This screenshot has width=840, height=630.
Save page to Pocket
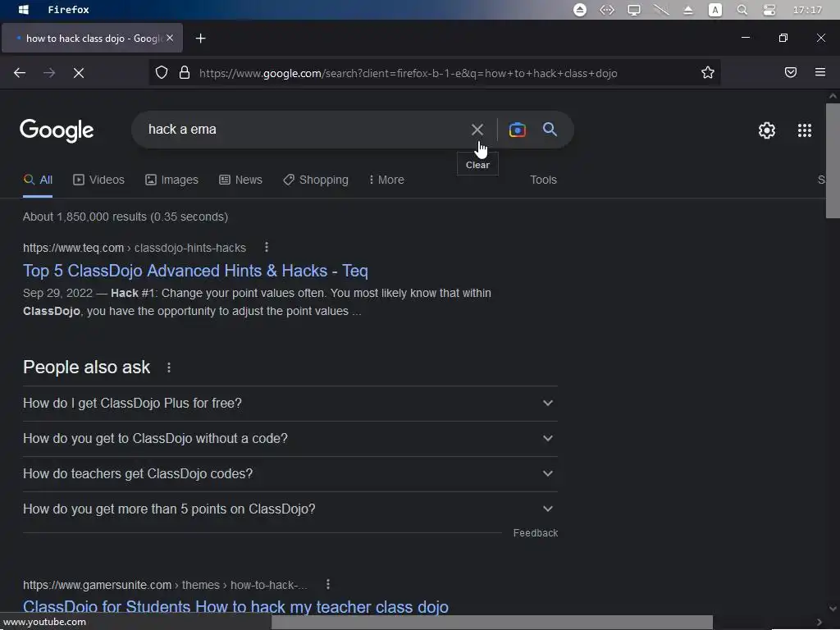[x=791, y=72]
